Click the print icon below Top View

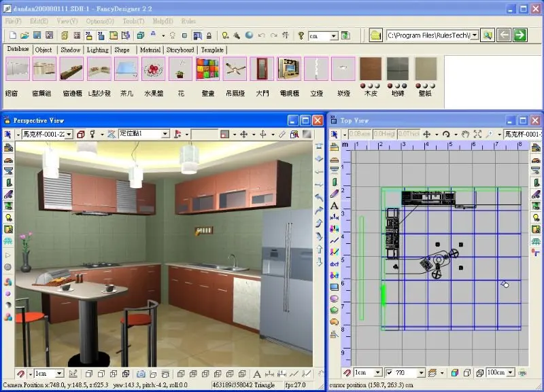coord(522,373)
